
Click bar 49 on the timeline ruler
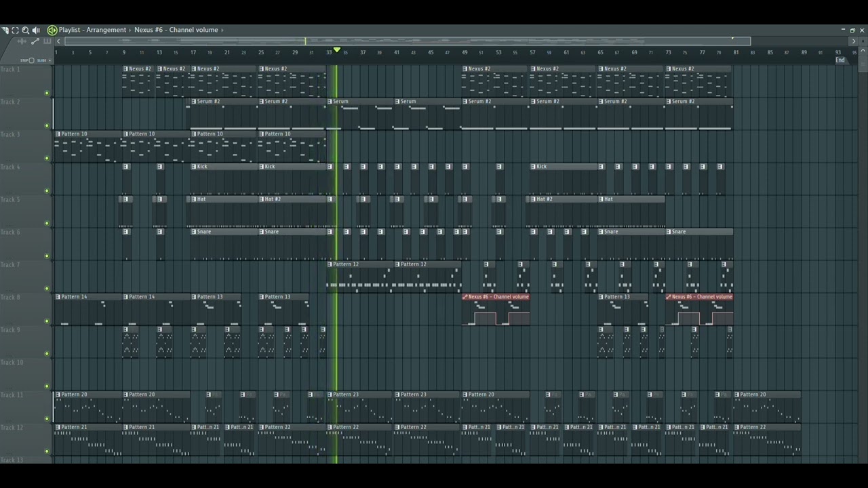click(465, 52)
